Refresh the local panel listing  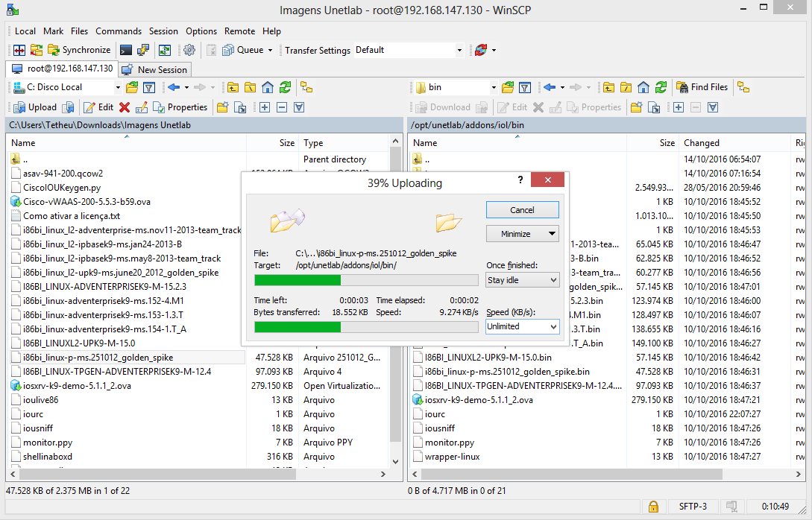[285, 87]
